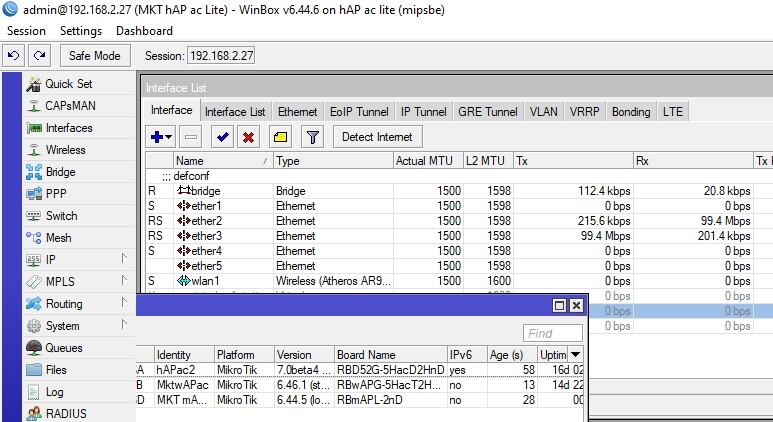The width and height of the screenshot is (773, 422).
Task: Switch to the Ethernet tab
Action: tap(297, 112)
